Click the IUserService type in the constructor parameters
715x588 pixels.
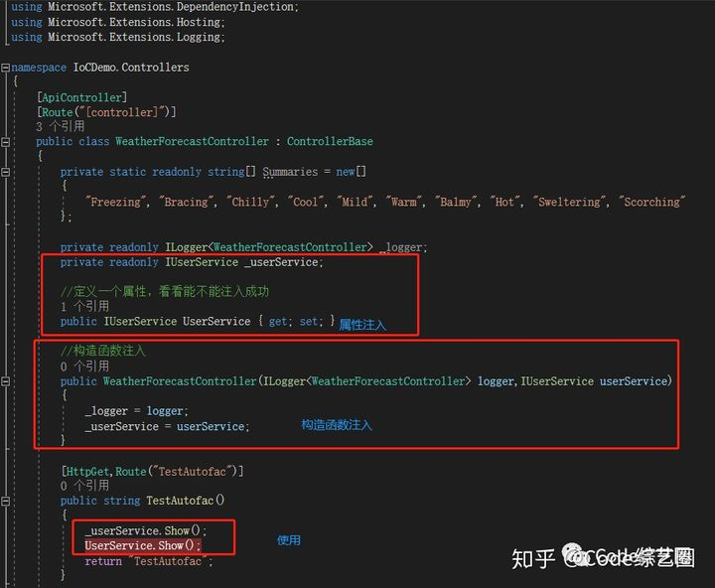tap(557, 381)
